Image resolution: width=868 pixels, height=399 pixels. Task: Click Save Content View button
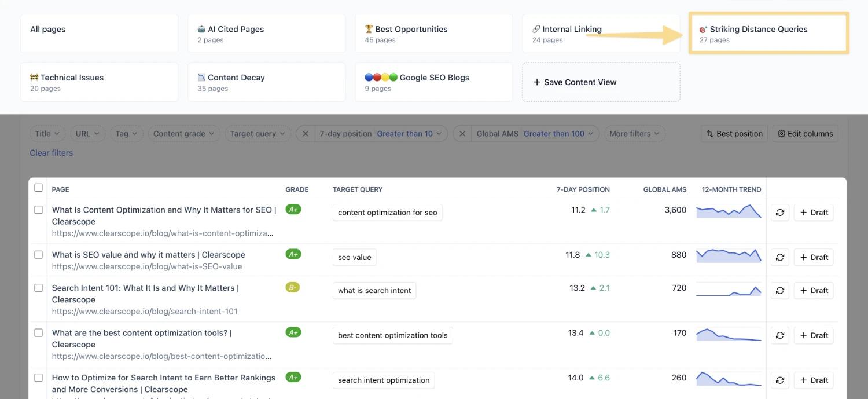(601, 82)
